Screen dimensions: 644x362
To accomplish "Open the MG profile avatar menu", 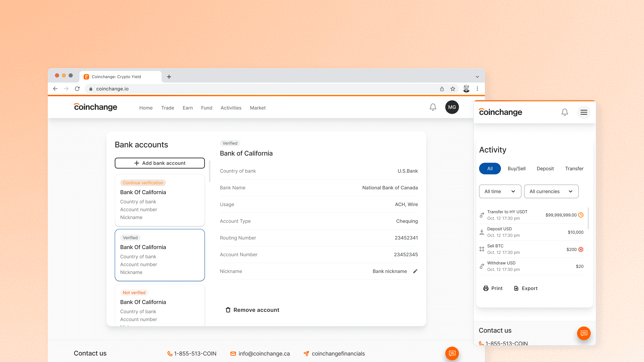I will coord(452,107).
